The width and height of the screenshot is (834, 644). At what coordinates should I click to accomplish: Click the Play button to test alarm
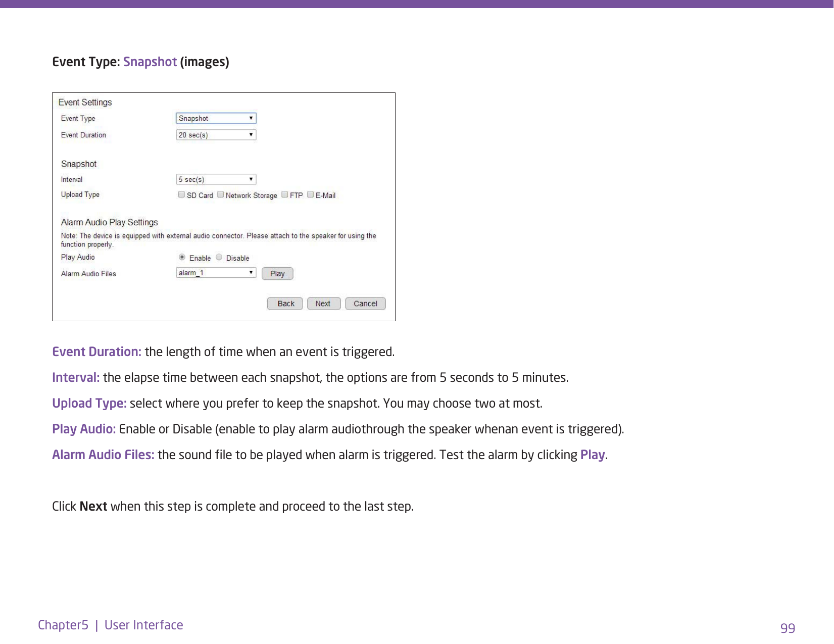(277, 273)
